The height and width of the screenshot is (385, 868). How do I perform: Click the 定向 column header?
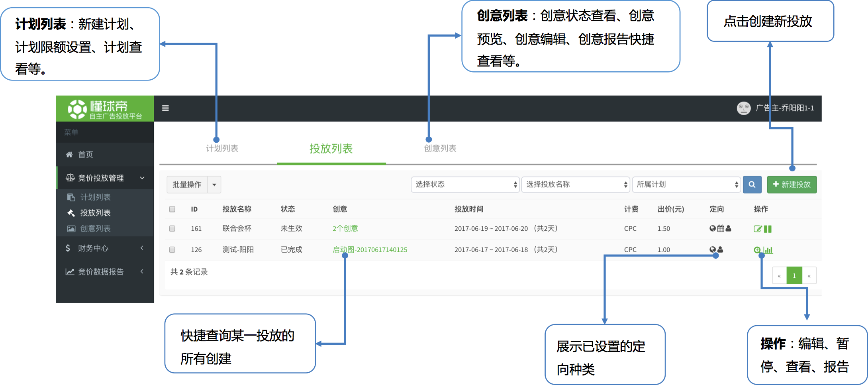click(717, 209)
